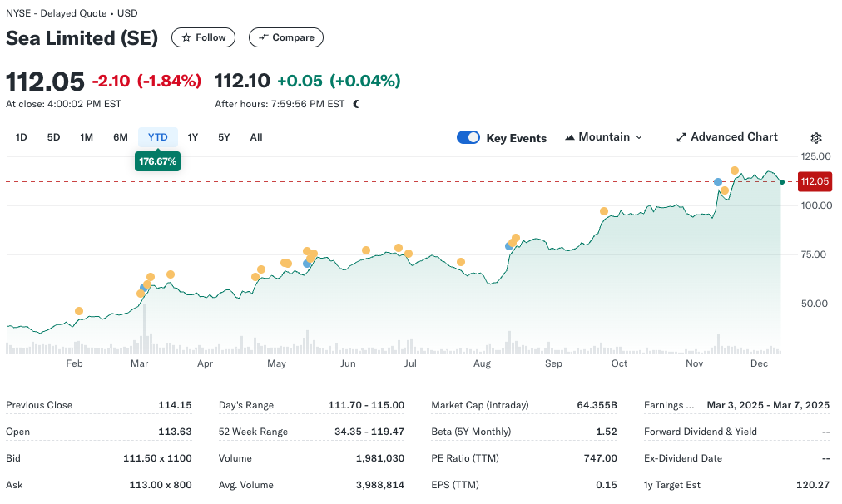Click the tall volume bar in March

(144, 329)
